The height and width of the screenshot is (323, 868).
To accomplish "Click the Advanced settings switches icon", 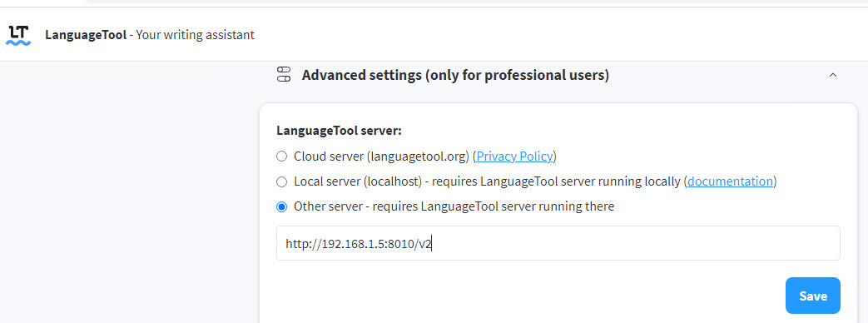I will [284, 74].
